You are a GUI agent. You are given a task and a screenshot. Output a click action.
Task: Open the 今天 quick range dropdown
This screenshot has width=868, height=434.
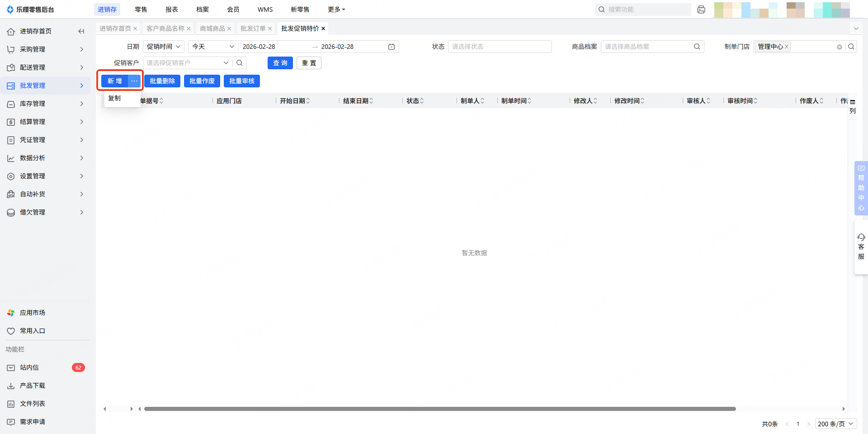click(213, 47)
